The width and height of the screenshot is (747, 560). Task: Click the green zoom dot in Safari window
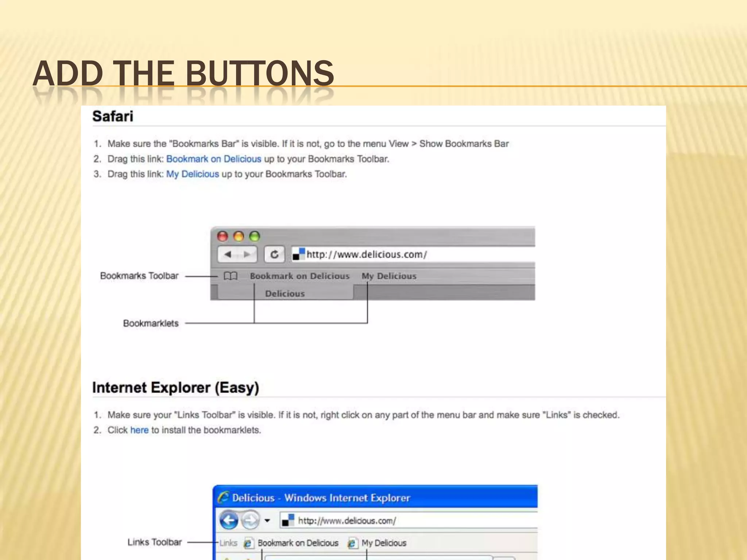coord(255,236)
